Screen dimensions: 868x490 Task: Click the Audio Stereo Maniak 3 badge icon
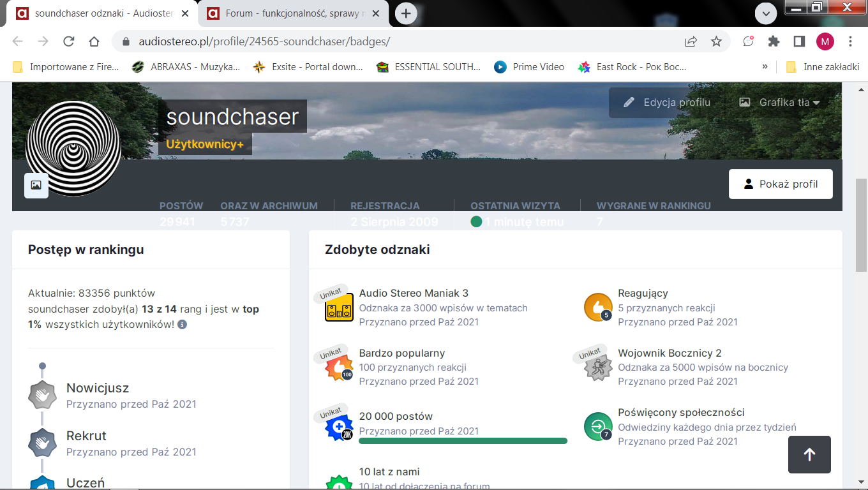[339, 308]
